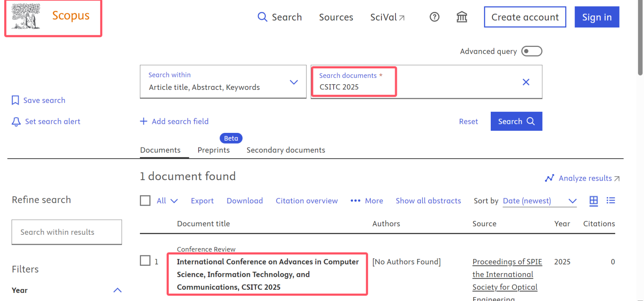The image size is (644, 301).
Task: Toggle the Advanced query switch
Action: click(532, 51)
